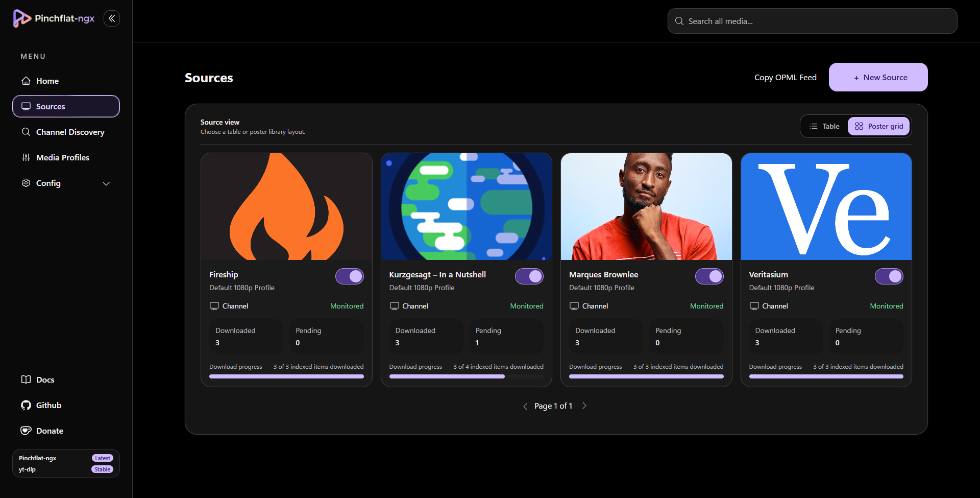Click the Docs book icon
Viewport: 980px width, 498px height.
point(26,380)
